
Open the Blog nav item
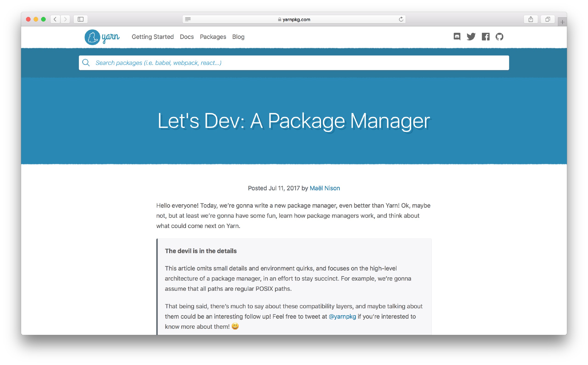pyautogui.click(x=238, y=37)
